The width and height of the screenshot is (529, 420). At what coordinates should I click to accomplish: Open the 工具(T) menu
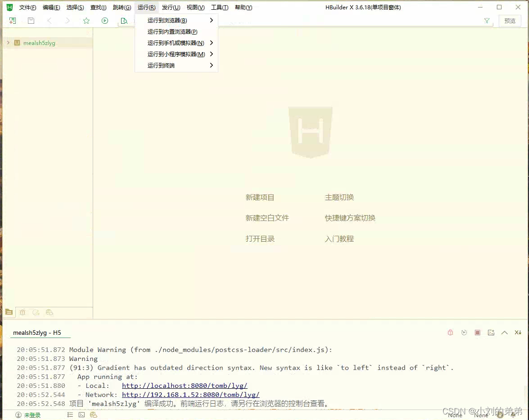point(220,7)
